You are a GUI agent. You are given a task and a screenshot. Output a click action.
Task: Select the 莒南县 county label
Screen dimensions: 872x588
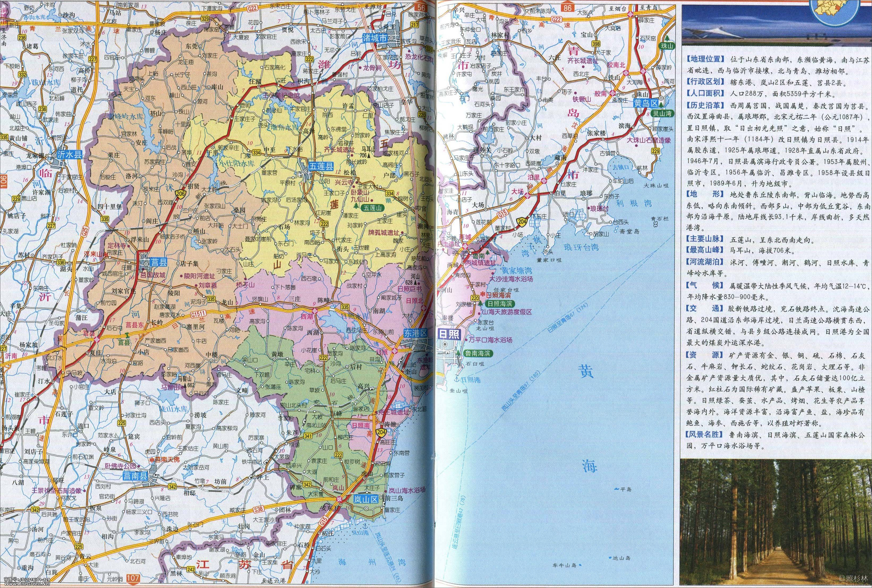[x=136, y=476]
